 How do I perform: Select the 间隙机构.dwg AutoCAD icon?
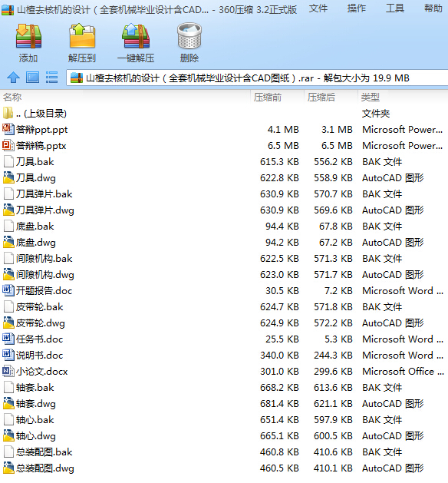[x=8, y=274]
